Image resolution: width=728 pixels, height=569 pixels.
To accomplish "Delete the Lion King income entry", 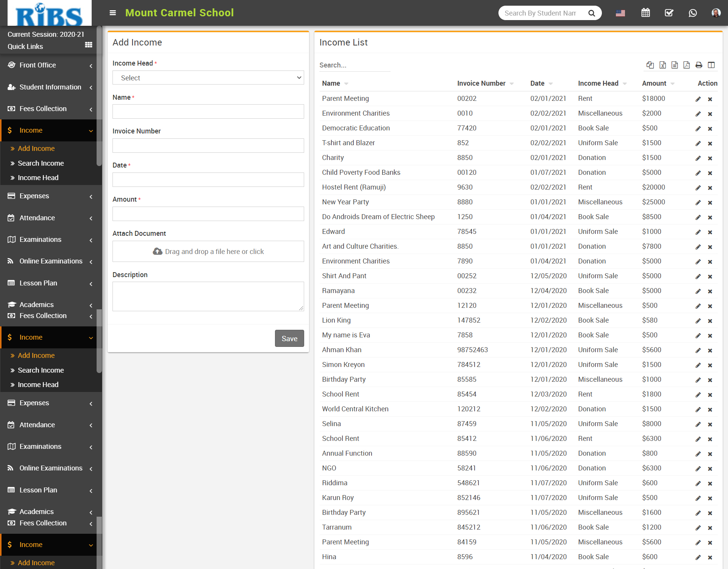I will point(710,321).
